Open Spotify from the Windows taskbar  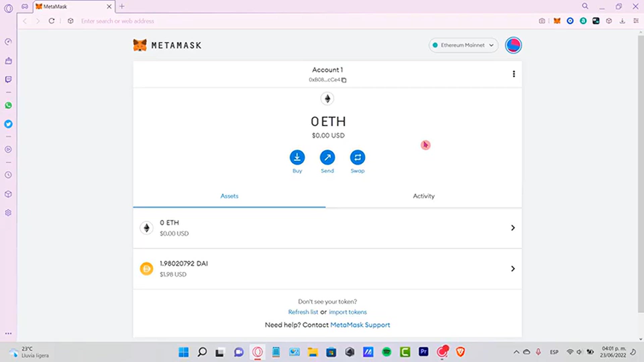pyautogui.click(x=386, y=352)
